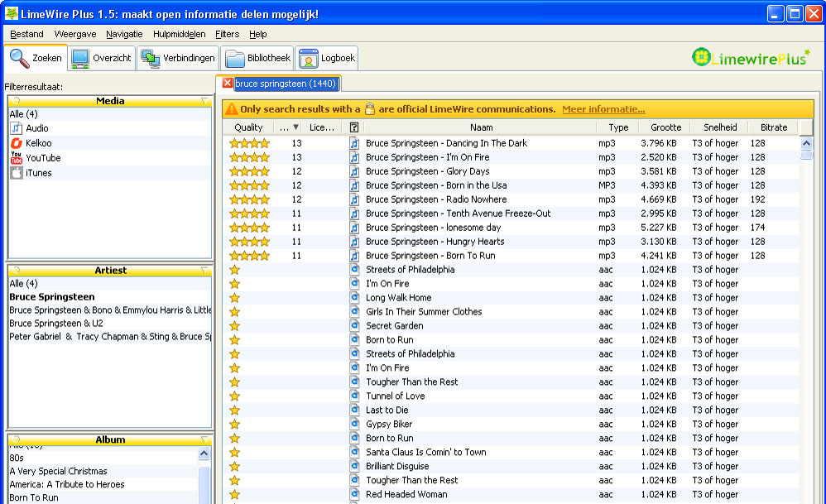Collapse the Album filter panel arrow
826x504 pixels.
point(204,439)
